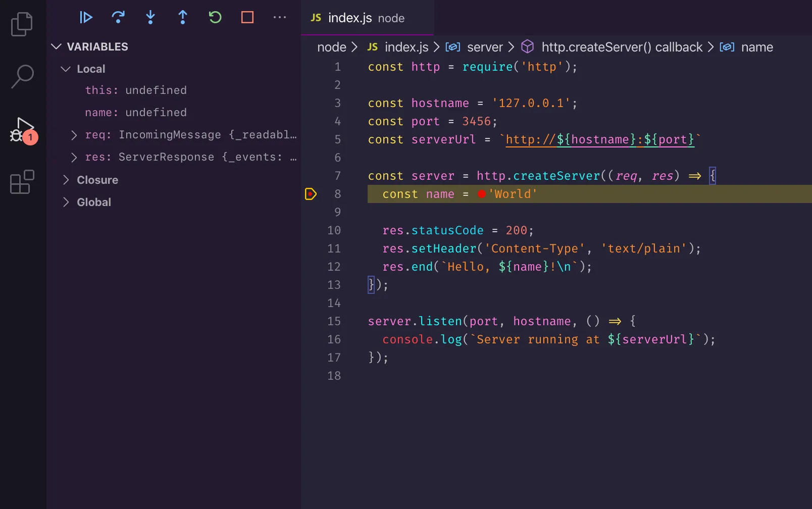This screenshot has width=812, height=509.
Task: Follow the http://${hostname}:${port} link
Action: (x=600, y=139)
